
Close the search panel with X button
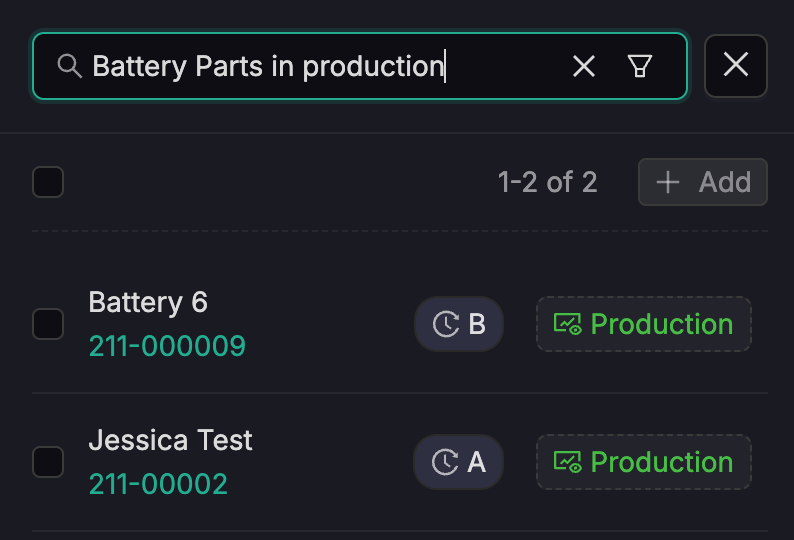(x=736, y=66)
